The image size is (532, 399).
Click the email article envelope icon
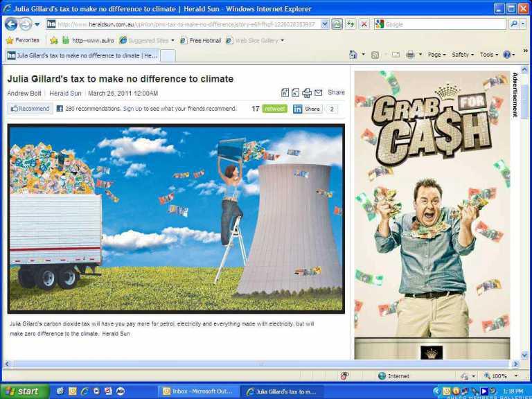319,93
